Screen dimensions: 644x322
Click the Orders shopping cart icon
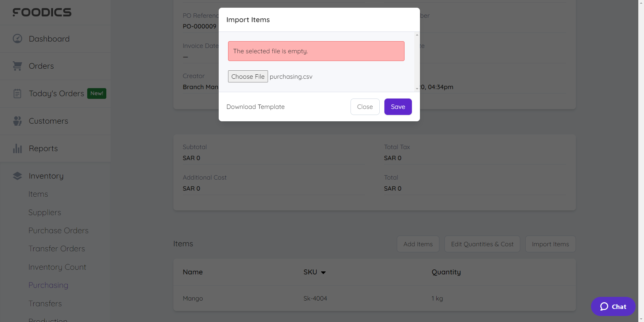17,66
